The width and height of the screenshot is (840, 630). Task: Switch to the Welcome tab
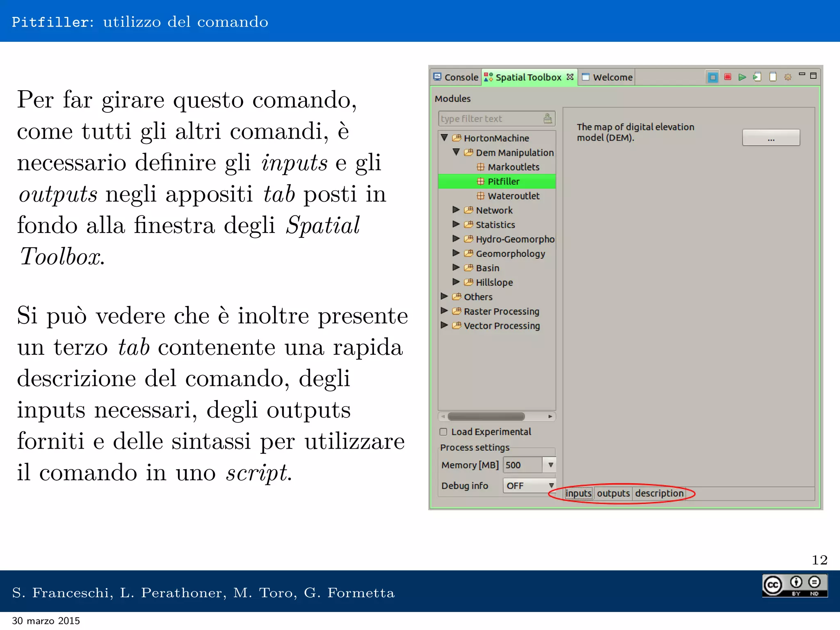(607, 77)
